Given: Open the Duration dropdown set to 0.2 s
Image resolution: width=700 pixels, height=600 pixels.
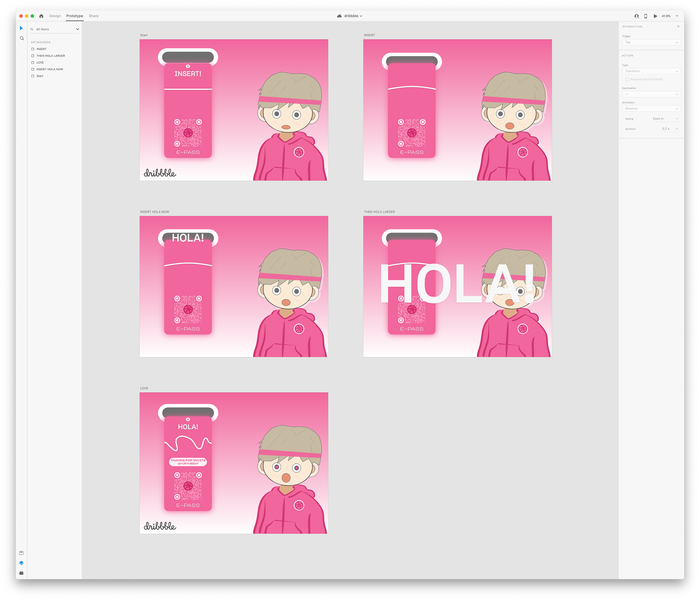Looking at the screenshot, I should click(x=670, y=129).
